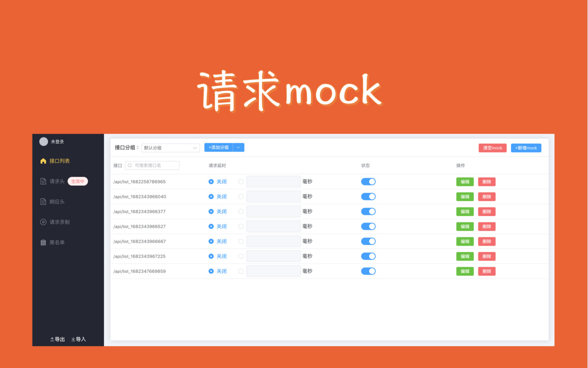588x368 pixels.
Task: Click the 请求头 document icon
Action: pyautogui.click(x=43, y=181)
